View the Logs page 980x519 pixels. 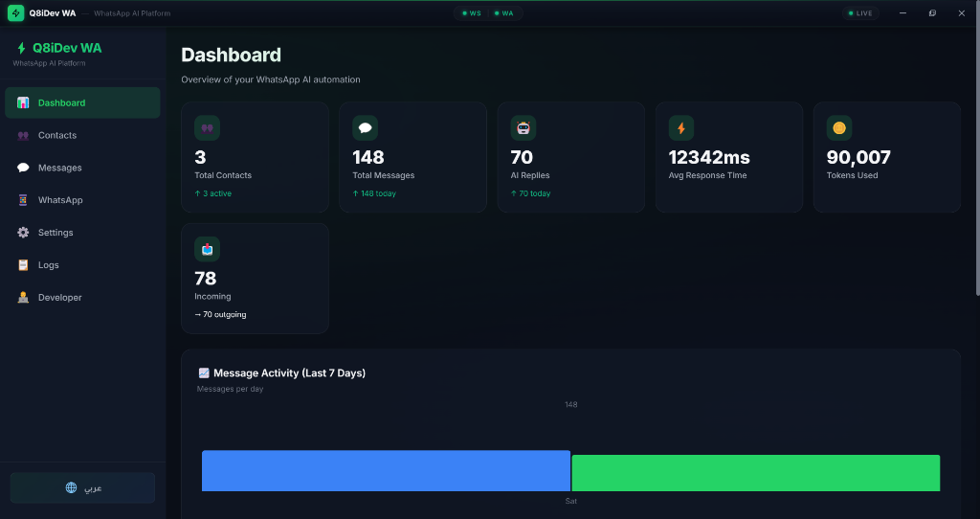[x=82, y=265]
